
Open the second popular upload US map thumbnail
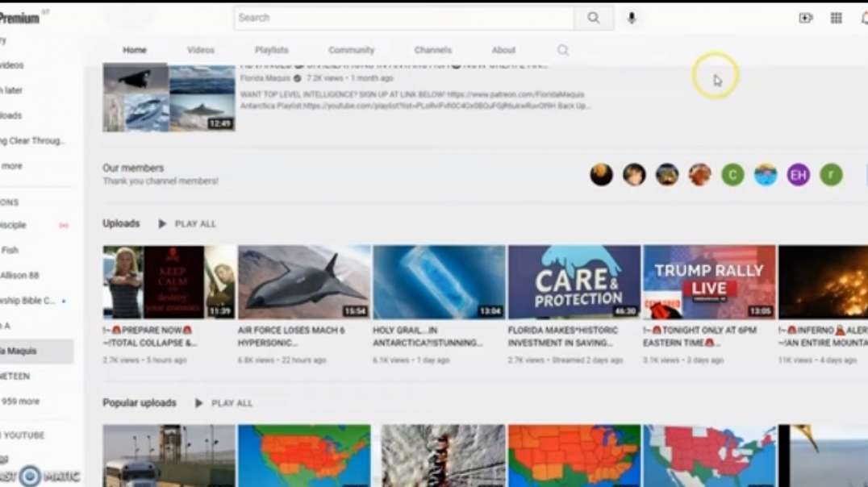coord(304,456)
